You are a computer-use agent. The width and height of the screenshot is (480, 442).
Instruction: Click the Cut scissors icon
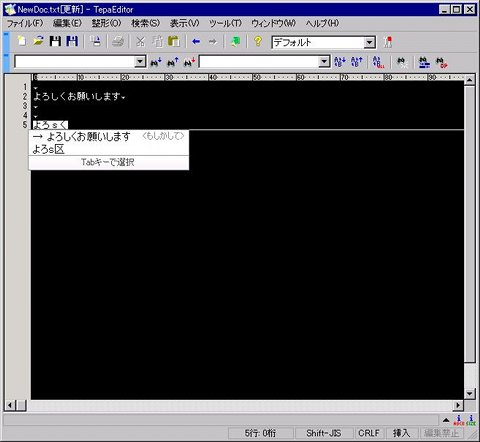click(140, 42)
